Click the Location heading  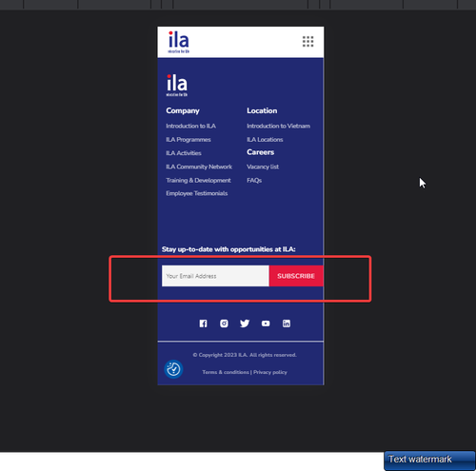pyautogui.click(x=262, y=110)
